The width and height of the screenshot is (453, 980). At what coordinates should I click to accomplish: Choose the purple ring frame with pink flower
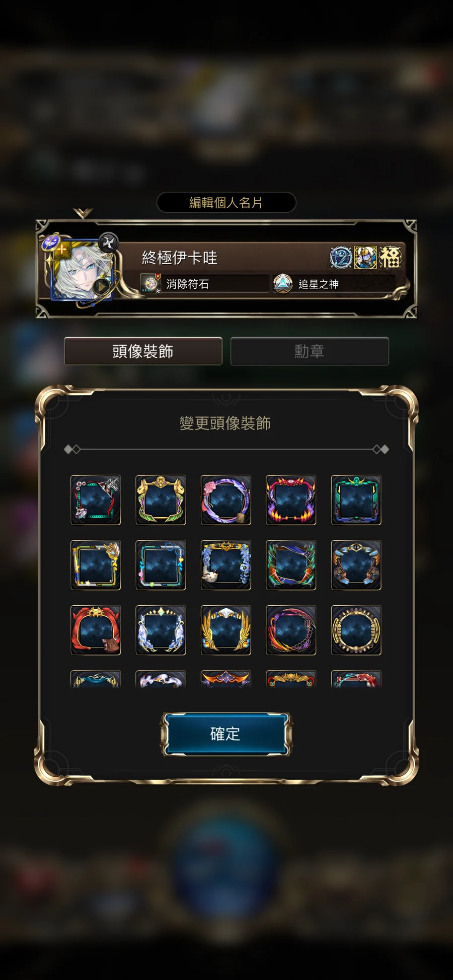(226, 500)
